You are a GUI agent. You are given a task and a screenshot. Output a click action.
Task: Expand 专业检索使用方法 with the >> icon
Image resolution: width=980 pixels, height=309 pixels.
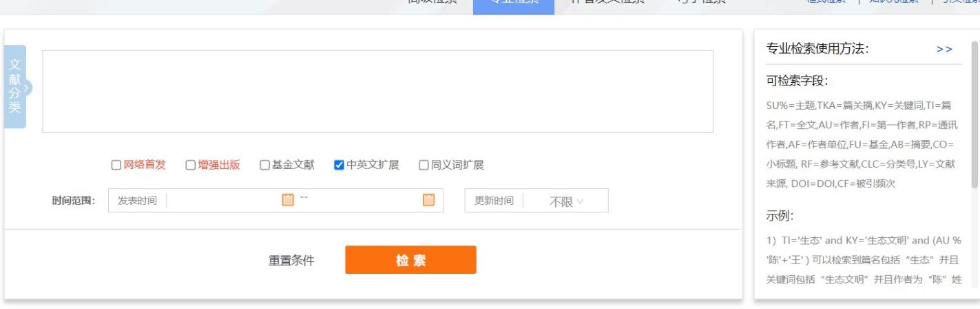[944, 49]
